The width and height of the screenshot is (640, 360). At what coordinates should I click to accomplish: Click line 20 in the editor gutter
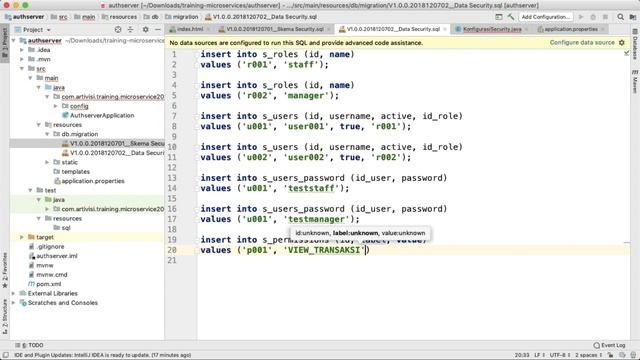point(172,250)
